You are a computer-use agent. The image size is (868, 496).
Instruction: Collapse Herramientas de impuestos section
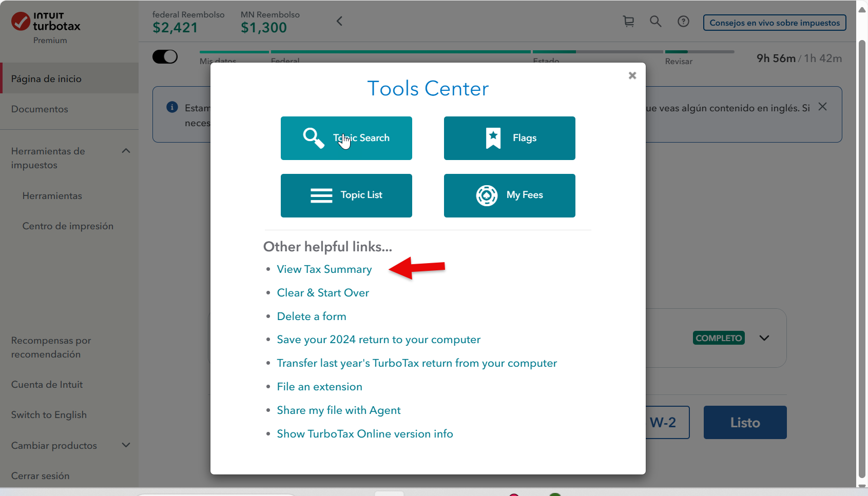126,151
